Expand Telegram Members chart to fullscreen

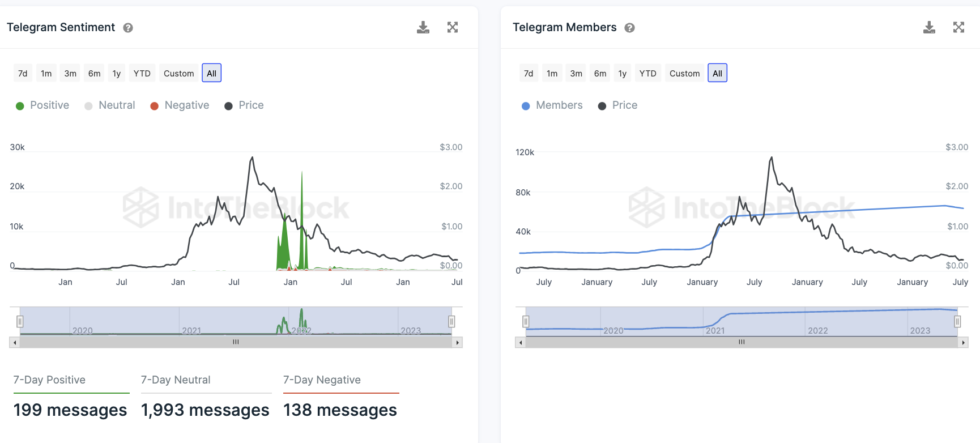[958, 27]
